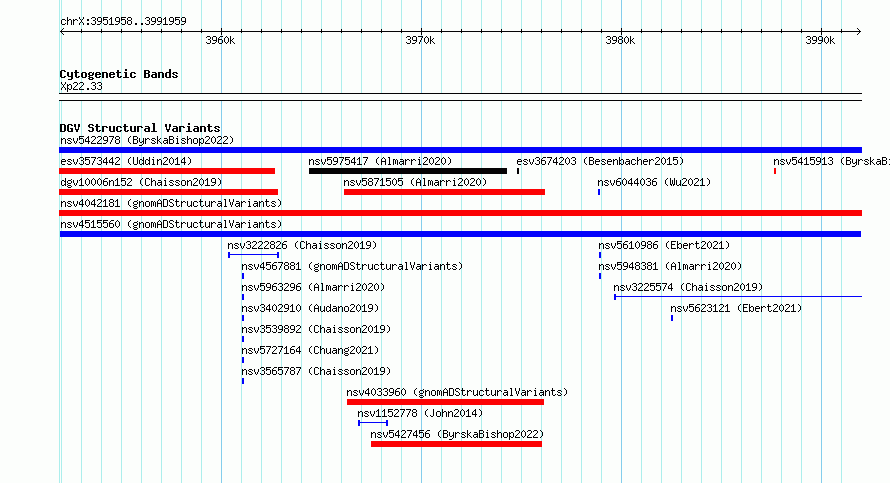Screen dimensions: 890x483
Task: Click the thin blue nsv3225574 line
Action: click(738, 297)
